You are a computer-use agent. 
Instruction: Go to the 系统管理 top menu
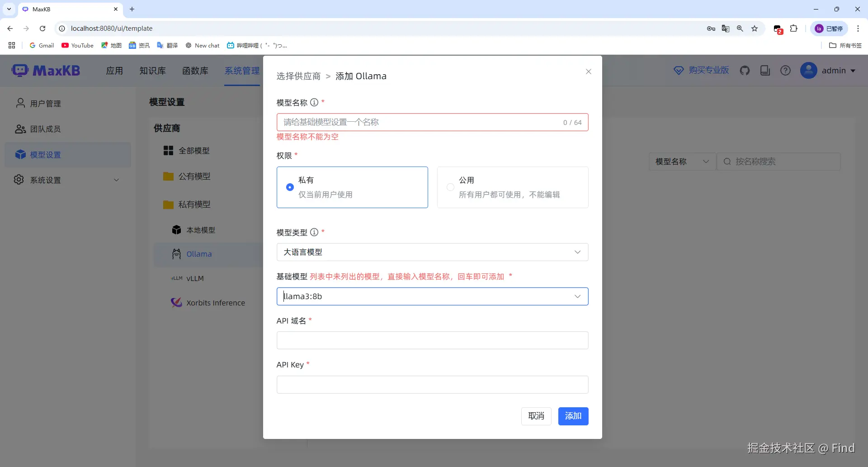(242, 71)
